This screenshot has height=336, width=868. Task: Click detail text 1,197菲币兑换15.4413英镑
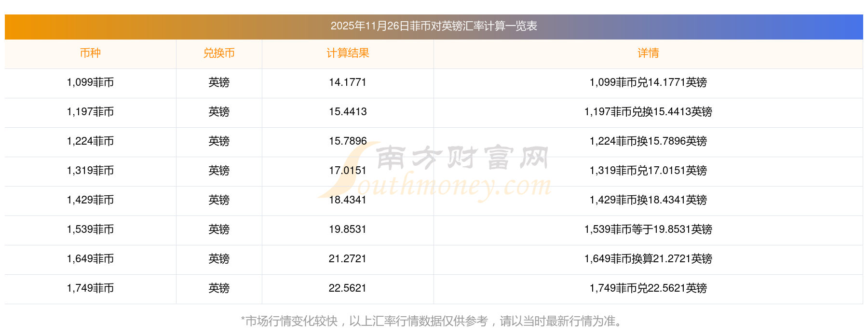(x=648, y=112)
